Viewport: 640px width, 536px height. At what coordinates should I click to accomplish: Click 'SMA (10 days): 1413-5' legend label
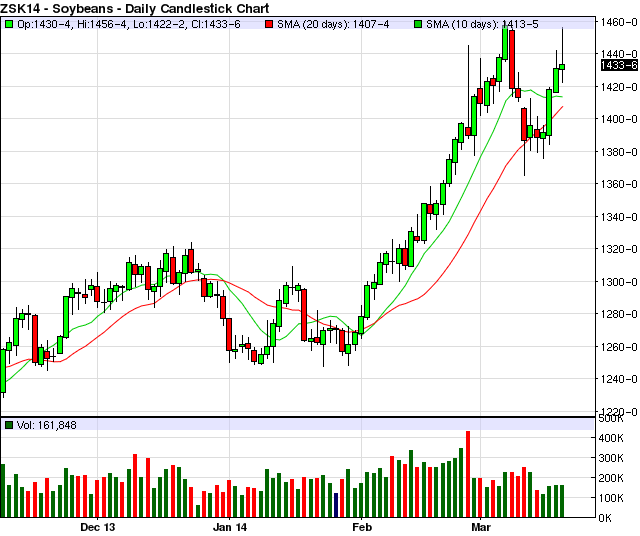tap(482, 24)
